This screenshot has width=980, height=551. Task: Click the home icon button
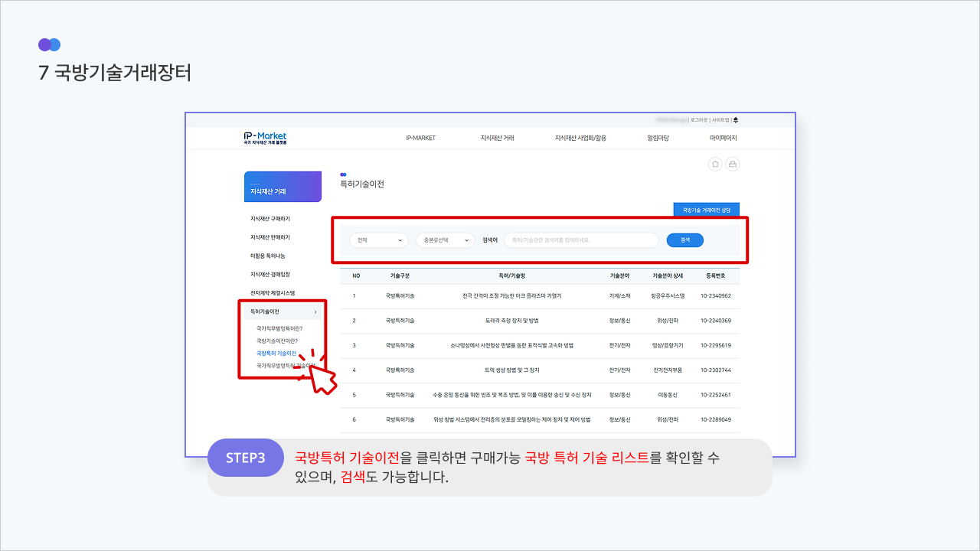[x=715, y=164]
